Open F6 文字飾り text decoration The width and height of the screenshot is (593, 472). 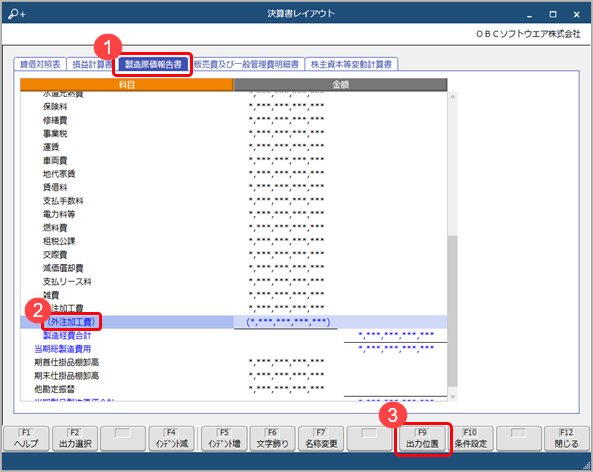[272, 439]
